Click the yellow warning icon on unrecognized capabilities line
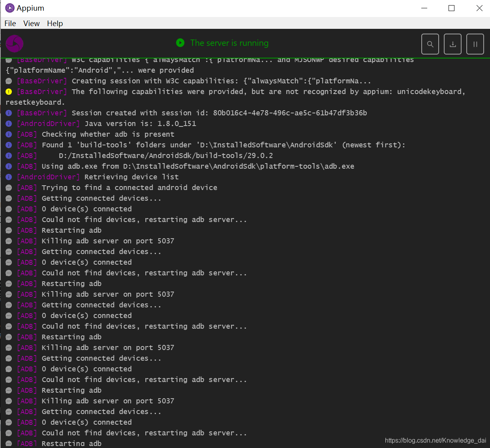Screen dimensions: 490x448 [9, 92]
